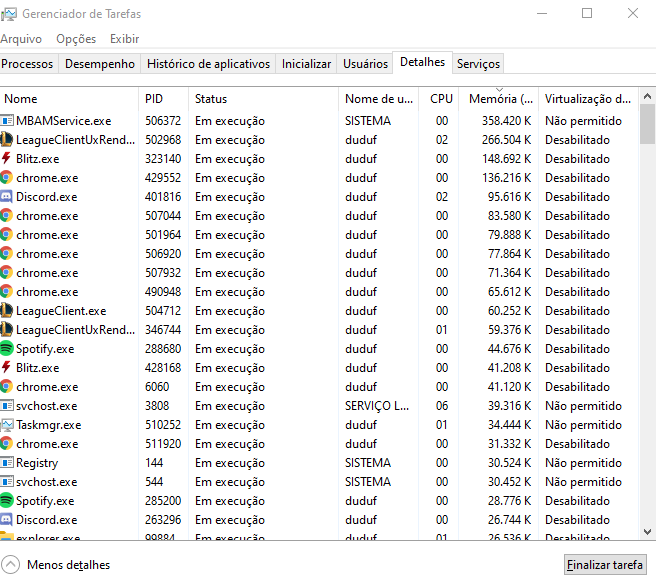656x587 pixels.
Task: Select the Spotify.exe name for PID 288680
Action: 45,349
